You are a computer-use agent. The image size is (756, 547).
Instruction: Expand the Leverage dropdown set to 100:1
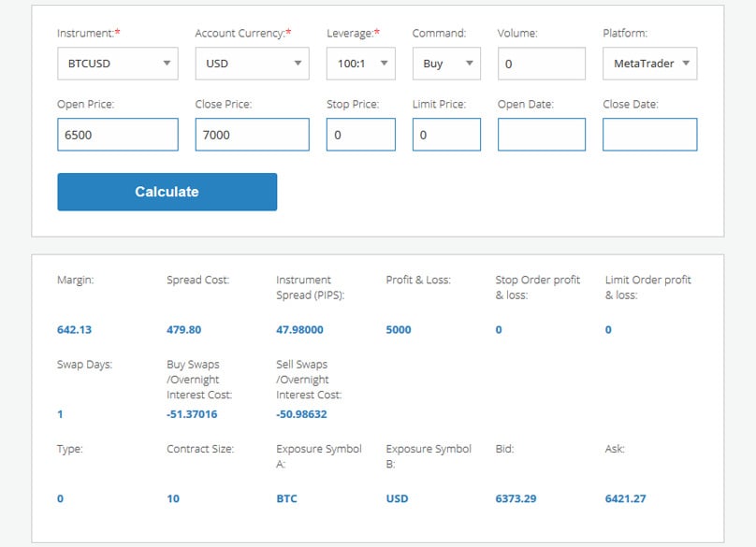pos(360,64)
